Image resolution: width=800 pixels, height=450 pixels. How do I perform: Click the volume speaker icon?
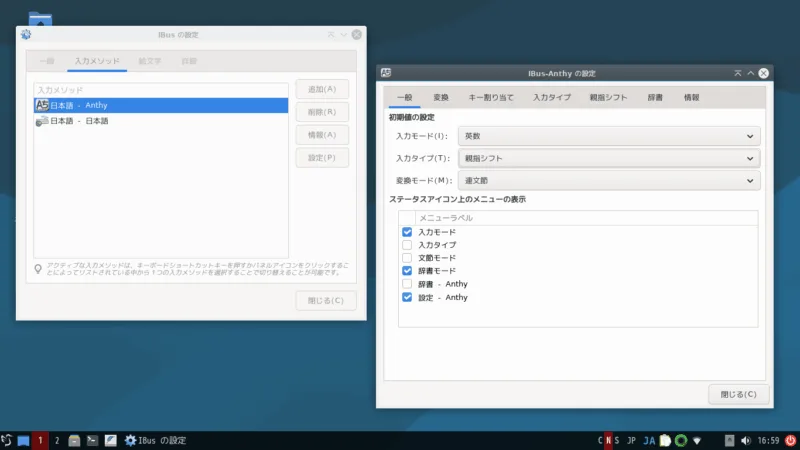746,440
